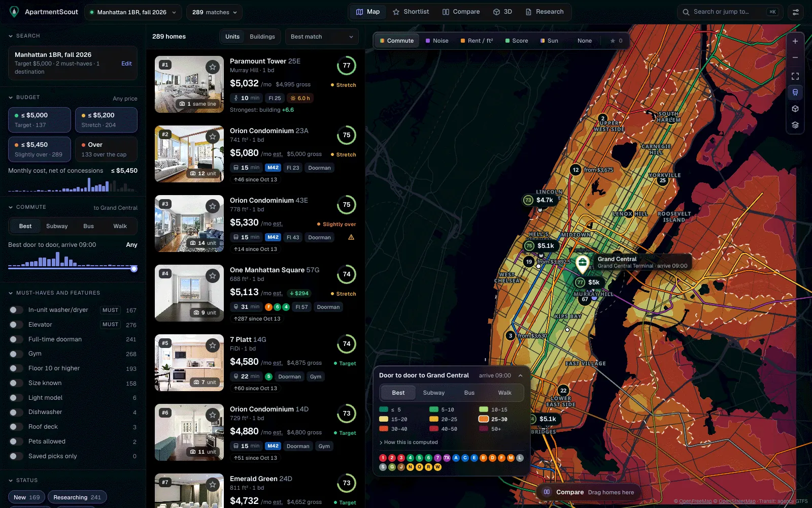Turn on Pets allowed filter
Viewport: 812px width, 508px height.
click(x=16, y=441)
